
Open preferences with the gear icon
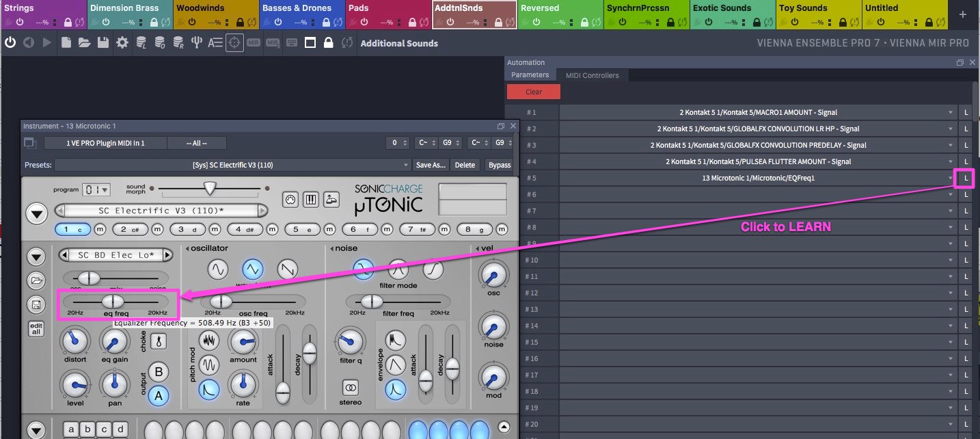click(122, 42)
